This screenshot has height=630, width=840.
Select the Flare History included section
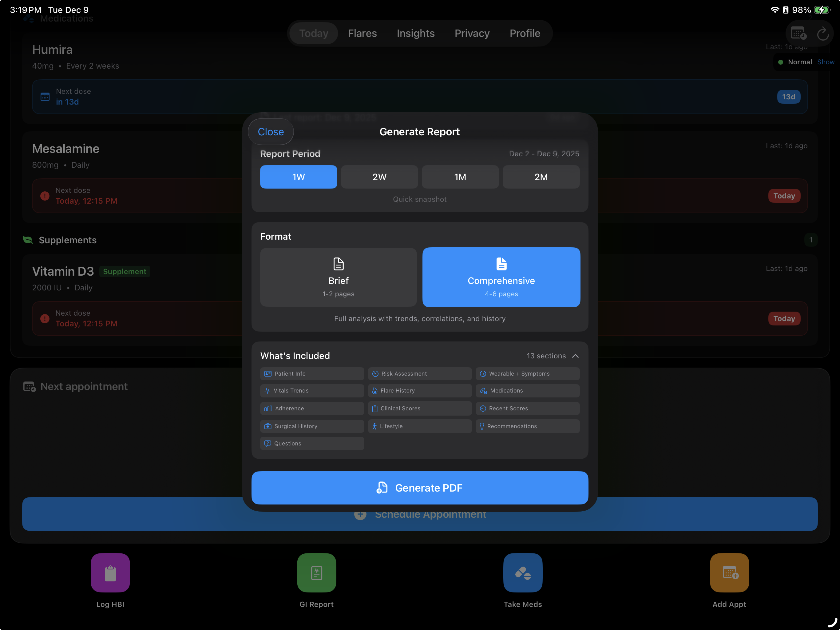[419, 391]
